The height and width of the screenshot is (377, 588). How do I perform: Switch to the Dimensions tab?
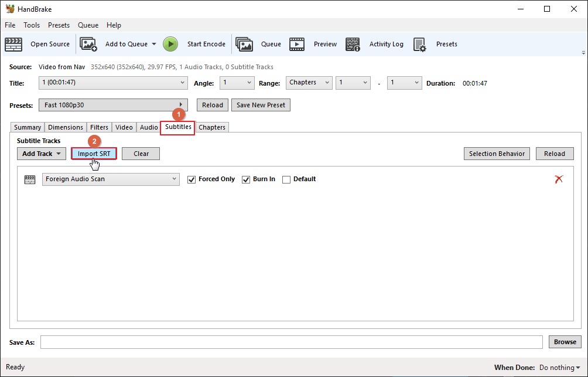66,127
